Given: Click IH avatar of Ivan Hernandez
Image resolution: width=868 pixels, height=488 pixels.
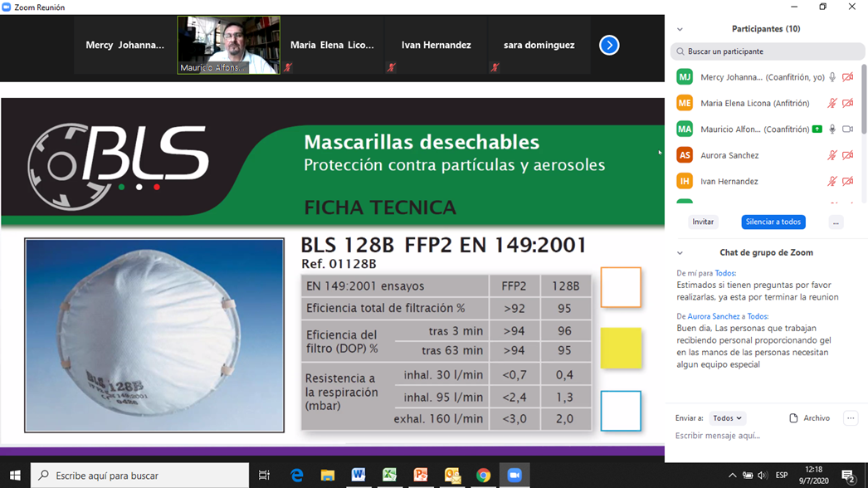Looking at the screenshot, I should pyautogui.click(x=685, y=181).
